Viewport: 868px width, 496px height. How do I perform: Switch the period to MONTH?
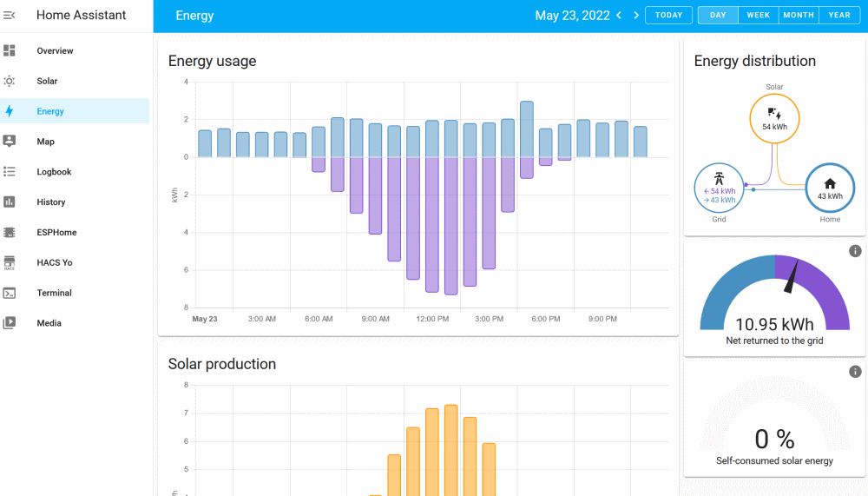tap(799, 15)
